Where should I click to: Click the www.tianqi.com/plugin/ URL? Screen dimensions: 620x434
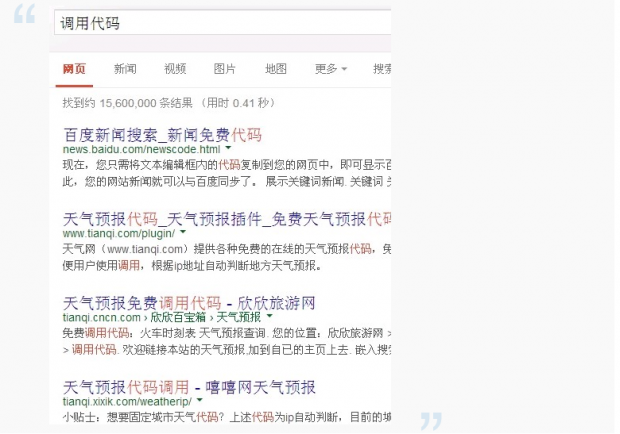(x=118, y=233)
